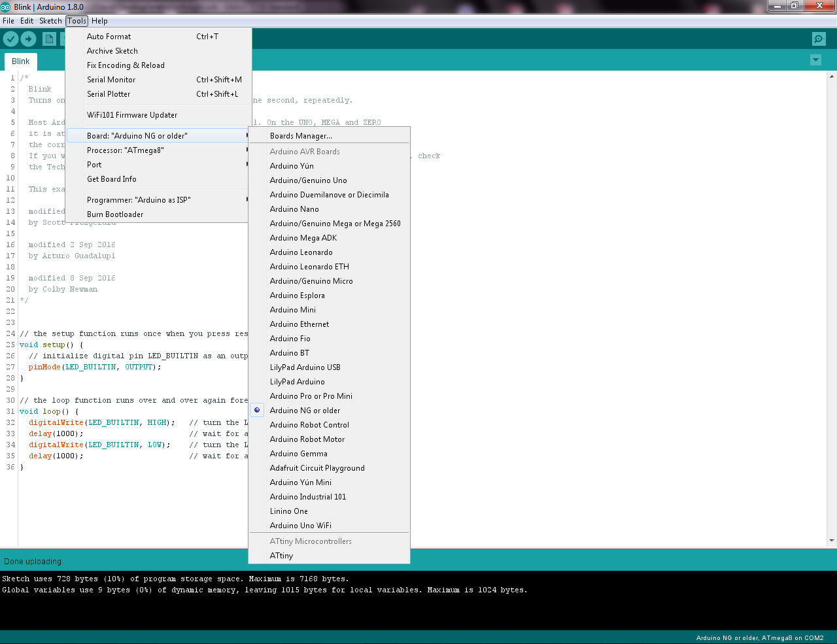Expand the Board "Arduino NG or older" submenu

click(158, 136)
